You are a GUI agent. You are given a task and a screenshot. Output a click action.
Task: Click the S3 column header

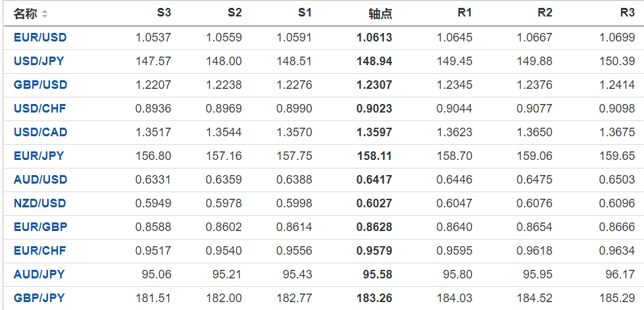(164, 13)
